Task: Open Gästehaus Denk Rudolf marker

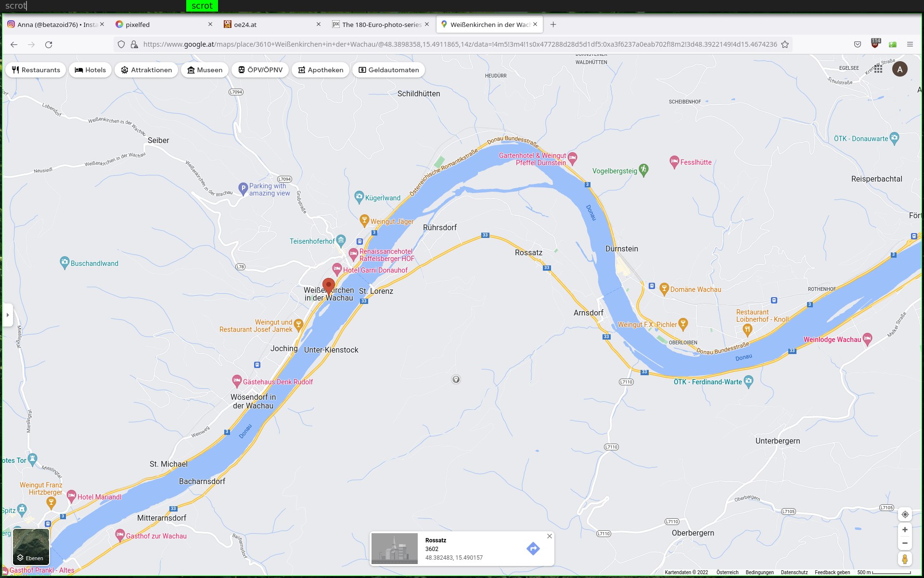Action: [x=237, y=381]
